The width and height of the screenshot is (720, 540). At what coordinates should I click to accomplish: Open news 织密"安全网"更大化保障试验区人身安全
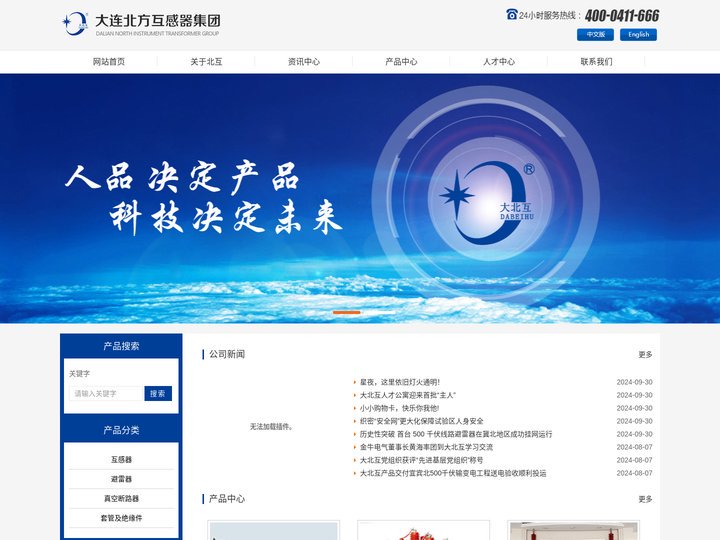(x=422, y=421)
